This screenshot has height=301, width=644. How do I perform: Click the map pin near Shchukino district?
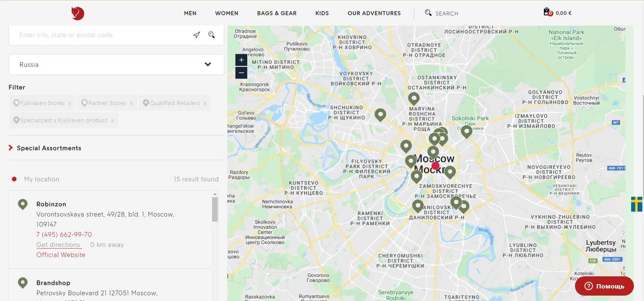[x=380, y=115]
